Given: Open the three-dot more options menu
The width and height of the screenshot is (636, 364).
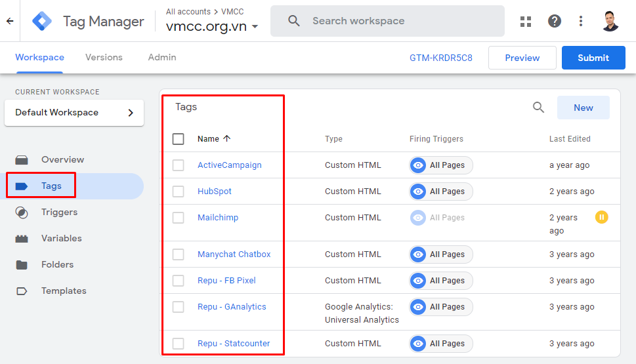Looking at the screenshot, I should click(x=581, y=21).
